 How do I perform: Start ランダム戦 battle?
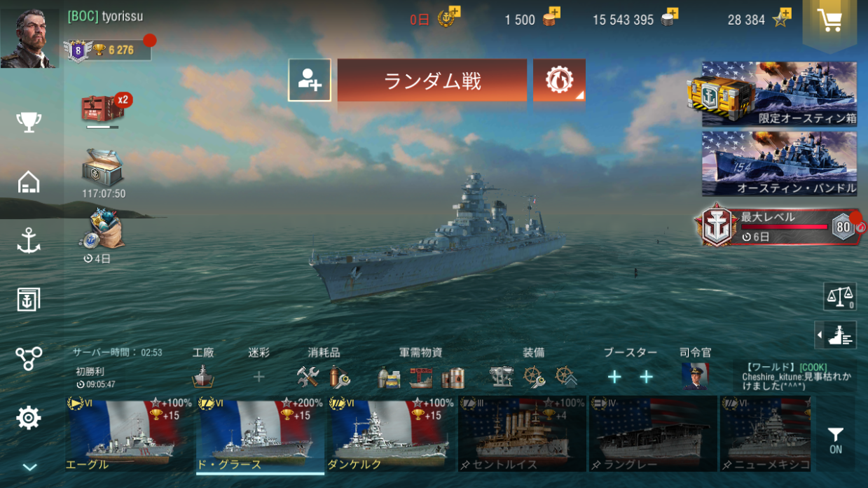click(432, 81)
